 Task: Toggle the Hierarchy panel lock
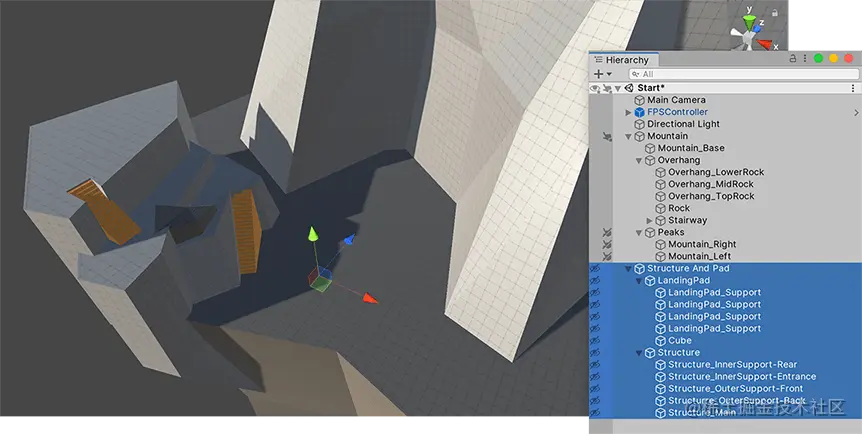tap(793, 58)
